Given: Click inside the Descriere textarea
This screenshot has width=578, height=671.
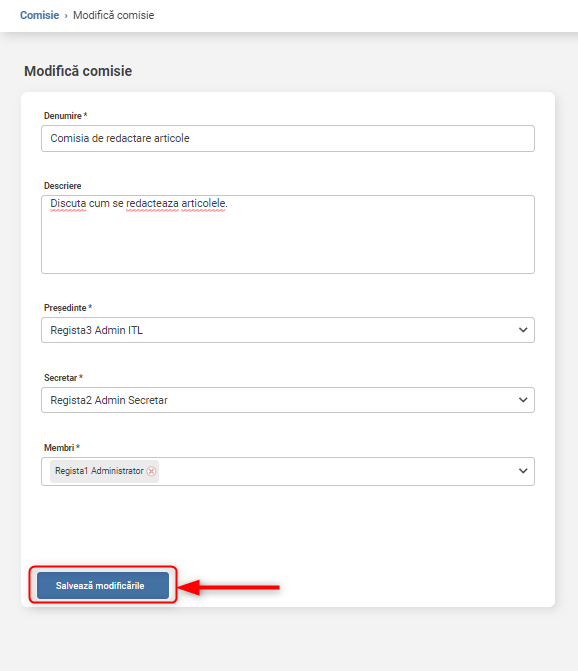Looking at the screenshot, I should point(288,235).
